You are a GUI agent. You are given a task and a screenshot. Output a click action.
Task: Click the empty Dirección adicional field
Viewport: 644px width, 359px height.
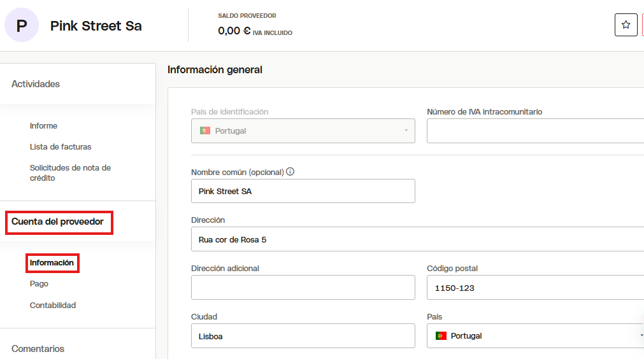coord(303,287)
